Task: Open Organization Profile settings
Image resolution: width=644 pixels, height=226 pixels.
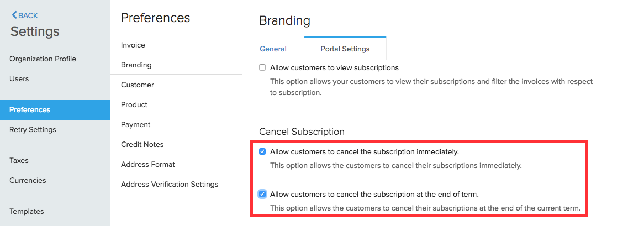Action: 43,59
